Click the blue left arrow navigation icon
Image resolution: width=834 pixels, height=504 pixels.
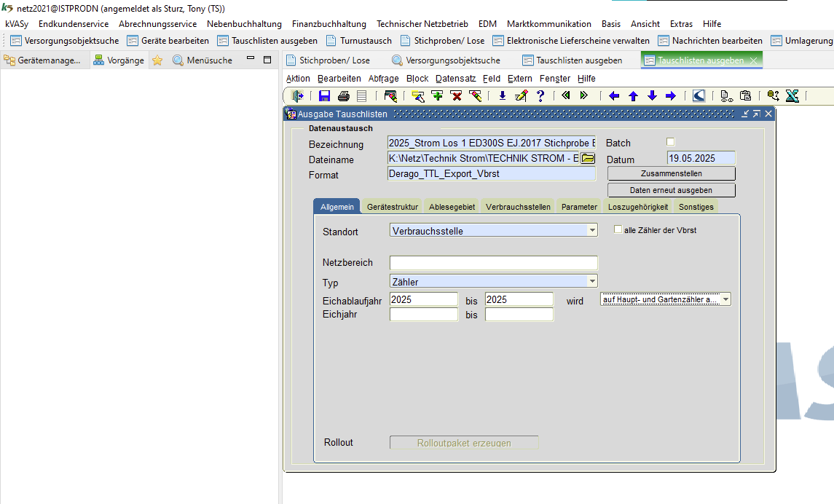click(614, 95)
